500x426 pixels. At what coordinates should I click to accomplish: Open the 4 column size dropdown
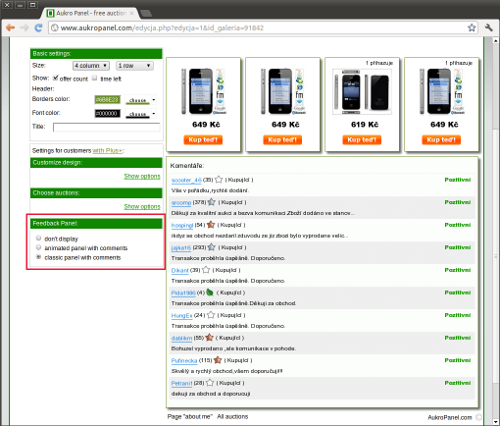coord(91,66)
